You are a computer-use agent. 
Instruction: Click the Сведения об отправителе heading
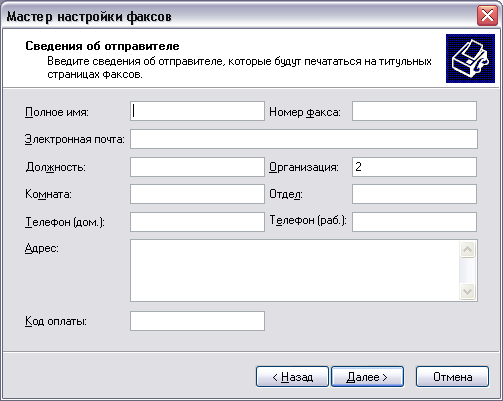(102, 46)
